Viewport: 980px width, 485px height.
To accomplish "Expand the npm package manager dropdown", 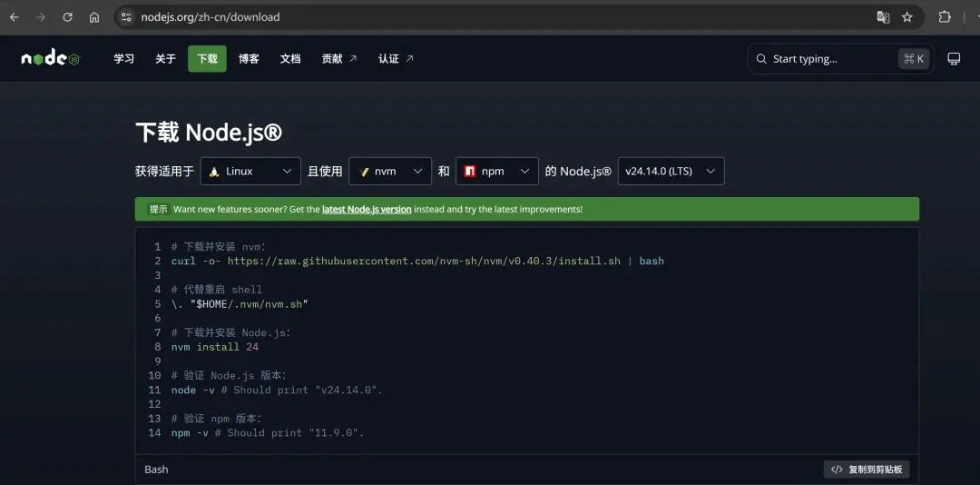I will click(x=497, y=171).
